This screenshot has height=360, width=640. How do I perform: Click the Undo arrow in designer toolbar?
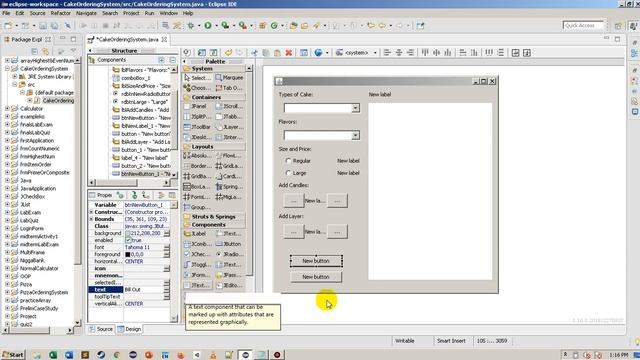pos(229,53)
